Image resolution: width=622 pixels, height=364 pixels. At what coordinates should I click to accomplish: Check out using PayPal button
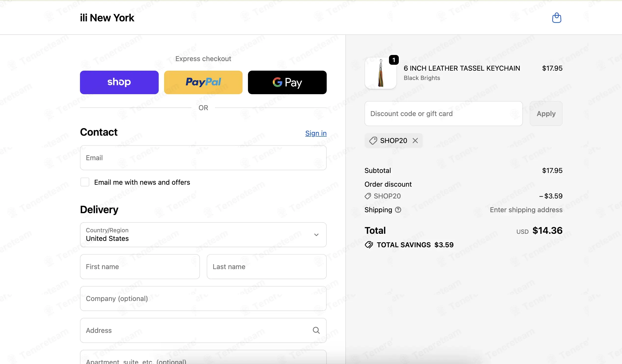coord(203,82)
